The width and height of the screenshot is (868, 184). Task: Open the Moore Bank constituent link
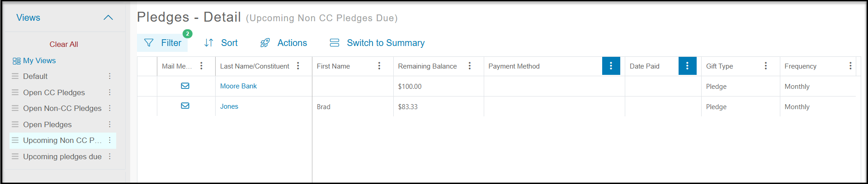click(238, 86)
